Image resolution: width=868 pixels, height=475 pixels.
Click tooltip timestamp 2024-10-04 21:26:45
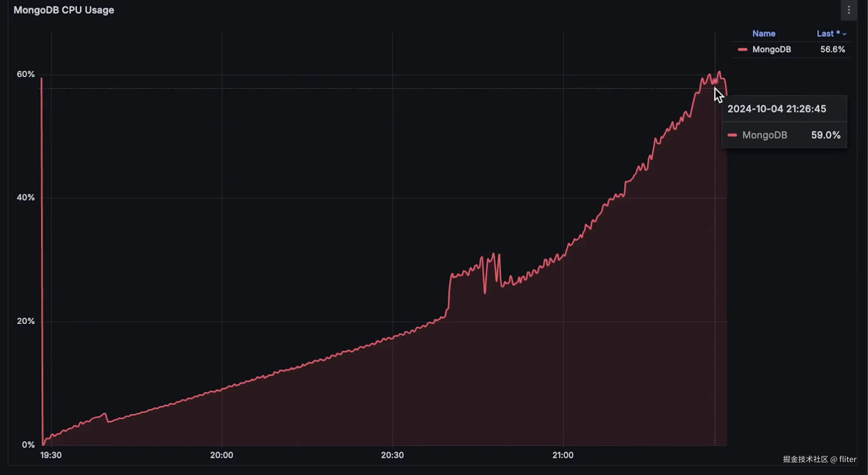[x=776, y=109]
